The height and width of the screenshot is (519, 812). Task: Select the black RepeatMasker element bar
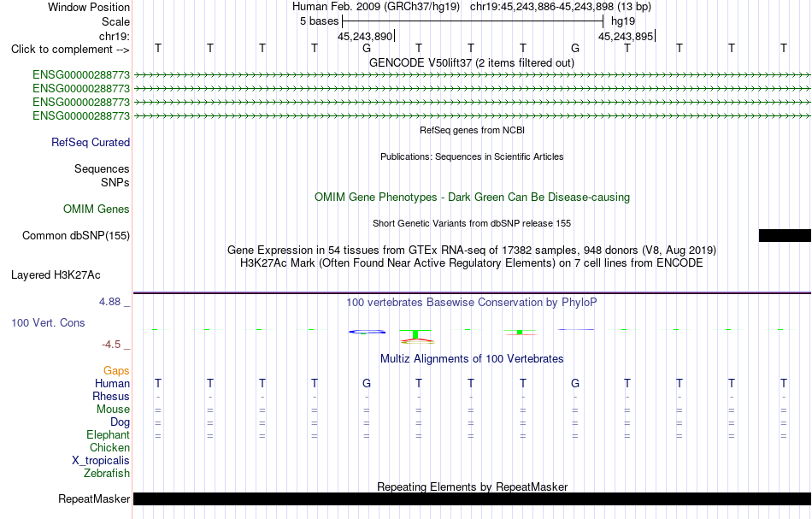click(472, 498)
